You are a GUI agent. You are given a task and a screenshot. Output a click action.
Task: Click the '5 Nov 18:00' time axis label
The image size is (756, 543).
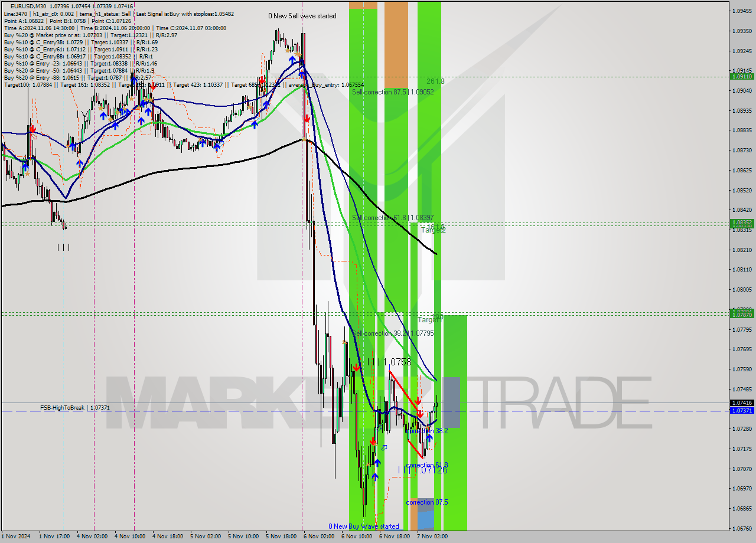point(281,537)
